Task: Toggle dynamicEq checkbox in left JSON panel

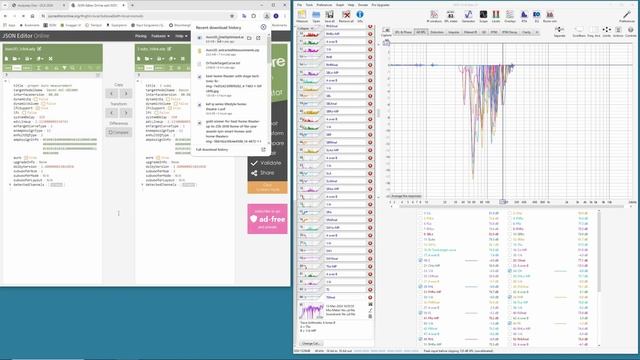Action: [x=36, y=99]
